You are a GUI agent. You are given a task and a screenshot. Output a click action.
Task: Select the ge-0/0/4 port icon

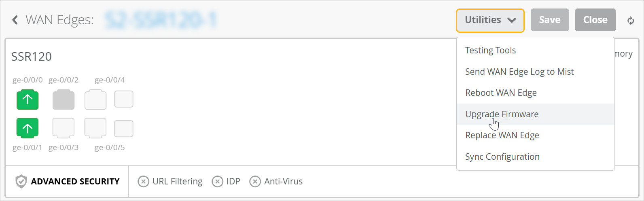95,99
